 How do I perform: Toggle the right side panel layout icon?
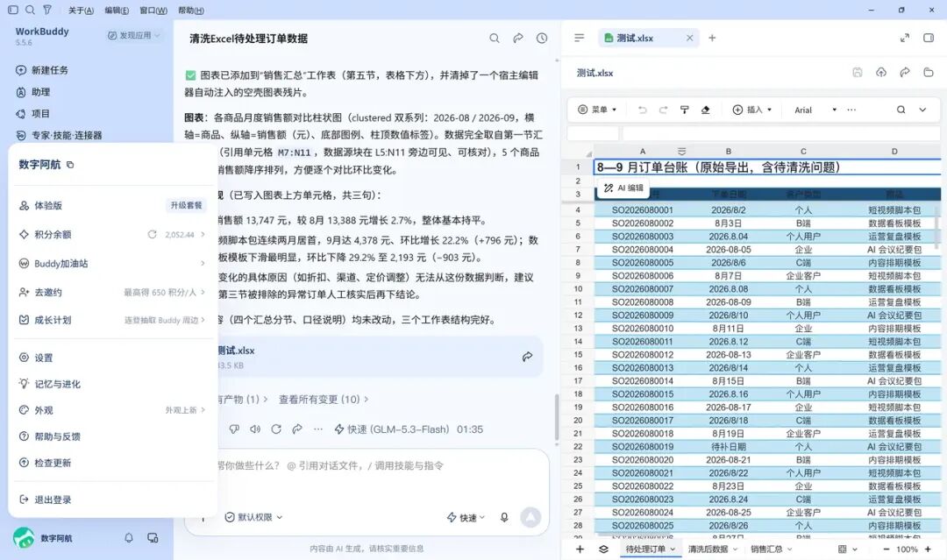[929, 38]
